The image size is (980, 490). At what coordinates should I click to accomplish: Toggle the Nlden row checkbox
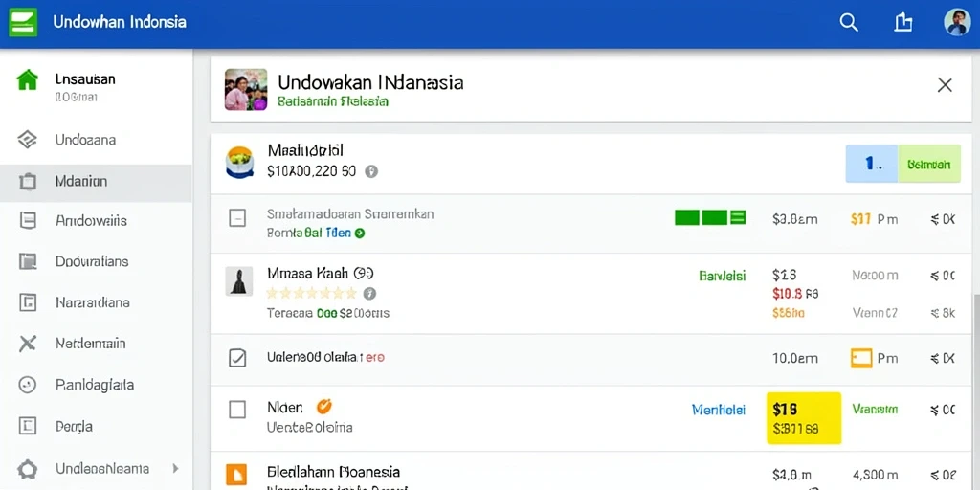[x=237, y=410]
